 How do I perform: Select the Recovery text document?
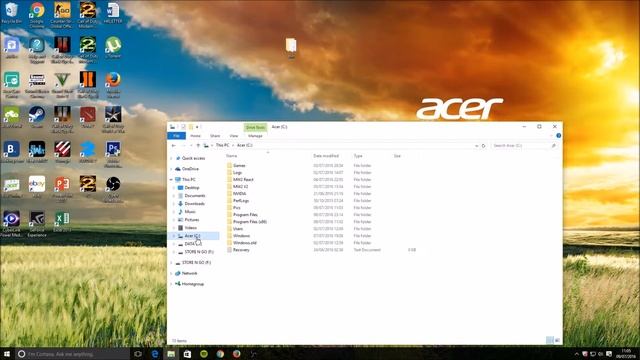click(241, 250)
